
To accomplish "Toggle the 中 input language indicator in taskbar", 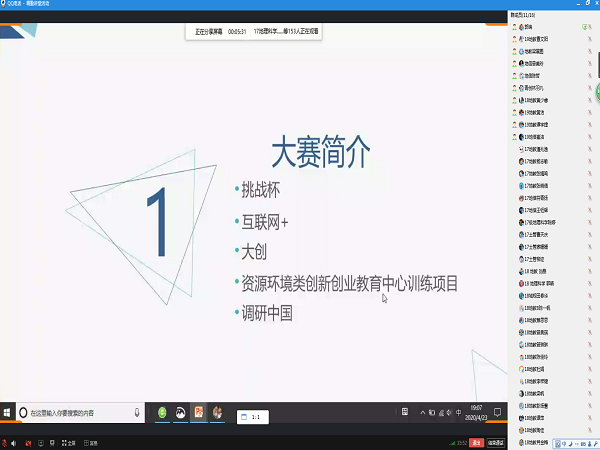I will click(x=458, y=412).
